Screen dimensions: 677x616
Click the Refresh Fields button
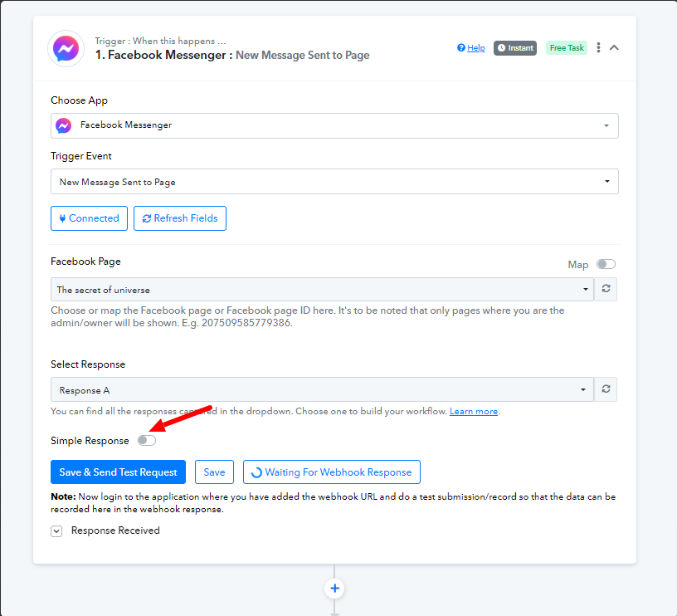[180, 218]
